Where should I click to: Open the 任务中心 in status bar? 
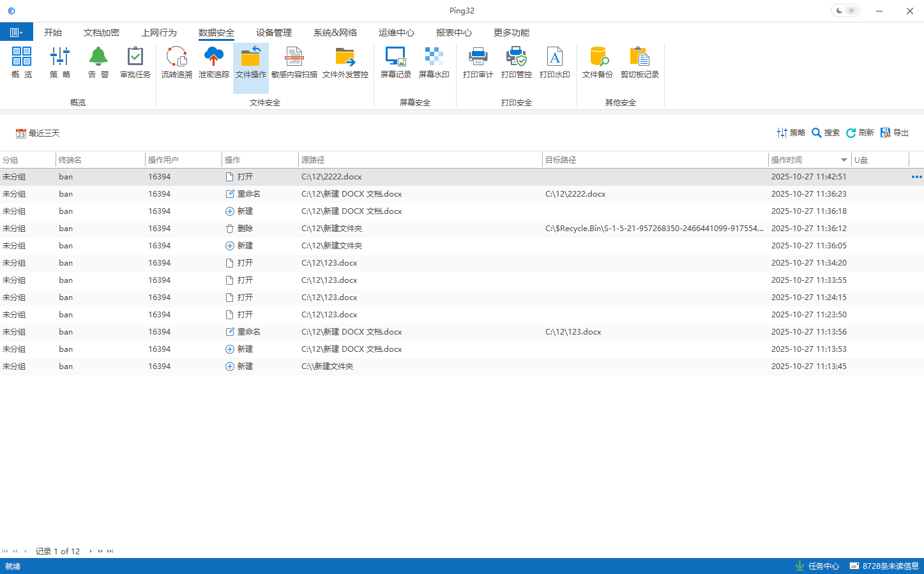click(817, 566)
